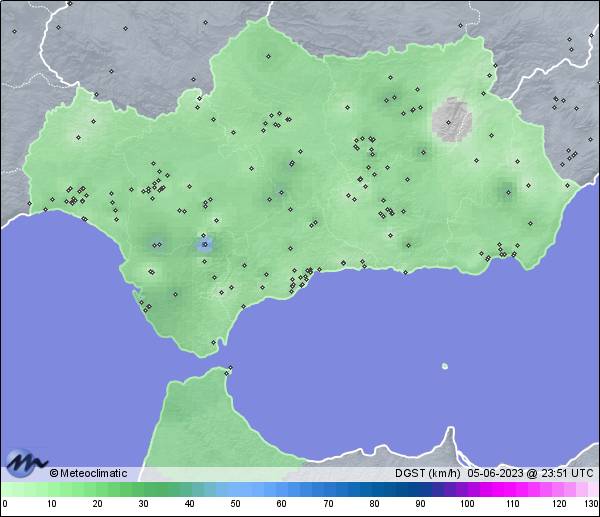
Task: Click the 05-06-2023 @ 23:51 UTC timestamp
Action: click(x=530, y=473)
